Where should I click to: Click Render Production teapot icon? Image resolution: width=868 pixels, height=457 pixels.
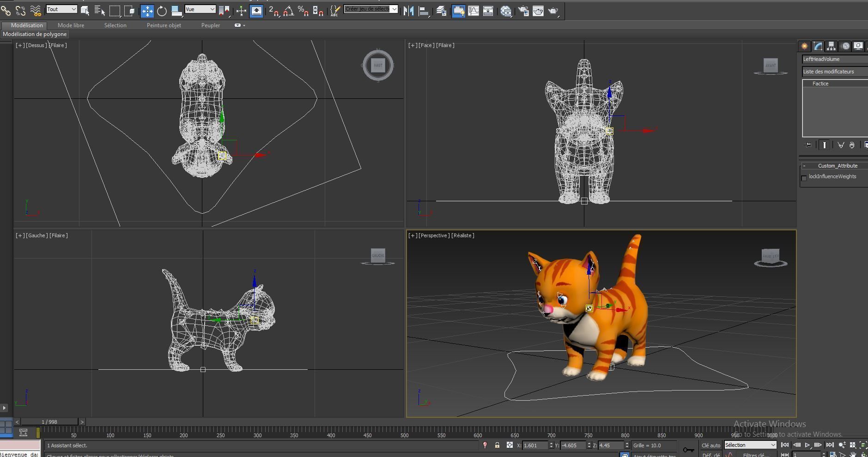[x=553, y=11]
